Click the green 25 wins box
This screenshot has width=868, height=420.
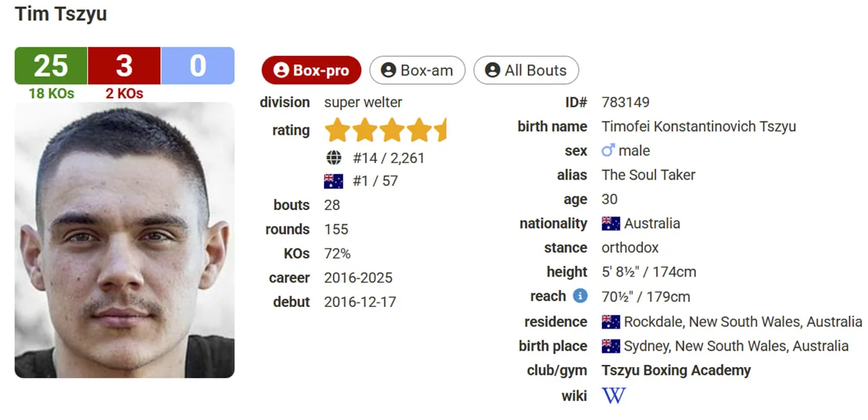pos(51,66)
